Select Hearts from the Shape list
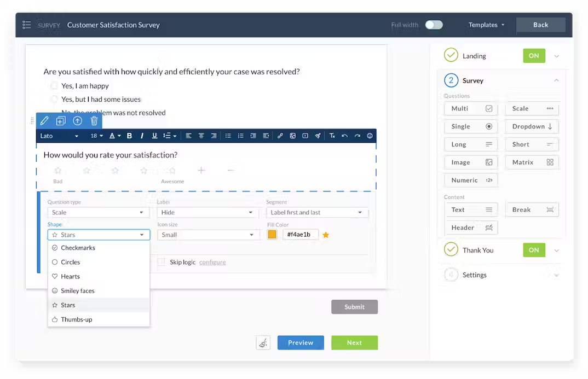Viewport: 588px width, 379px height. (70, 276)
